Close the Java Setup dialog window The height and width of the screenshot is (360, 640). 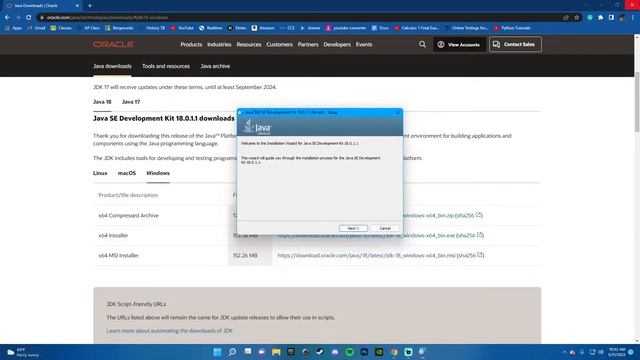pyautogui.click(x=398, y=112)
